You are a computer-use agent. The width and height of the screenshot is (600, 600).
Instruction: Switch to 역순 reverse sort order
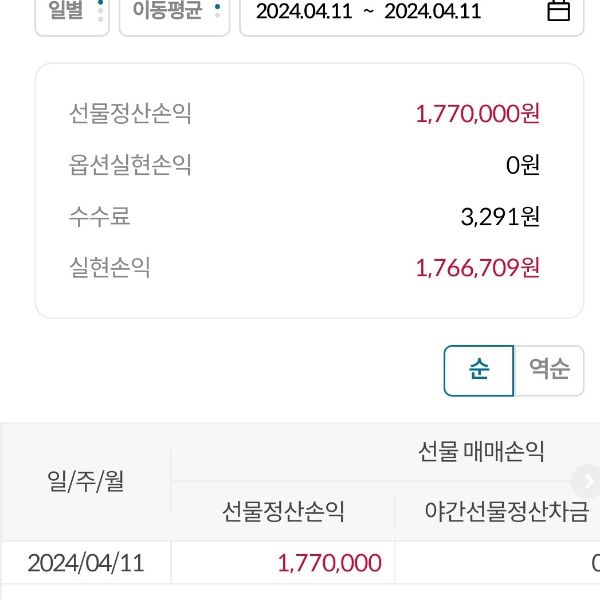point(549,370)
